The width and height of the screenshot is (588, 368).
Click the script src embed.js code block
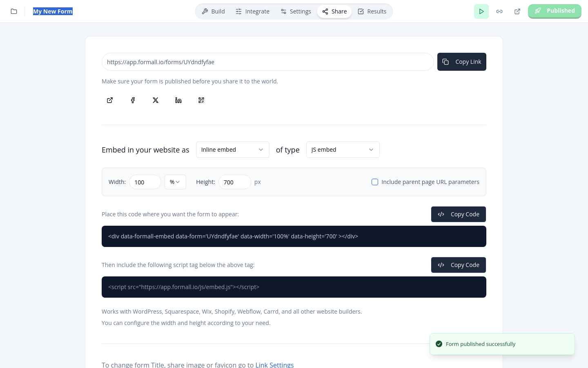294,287
